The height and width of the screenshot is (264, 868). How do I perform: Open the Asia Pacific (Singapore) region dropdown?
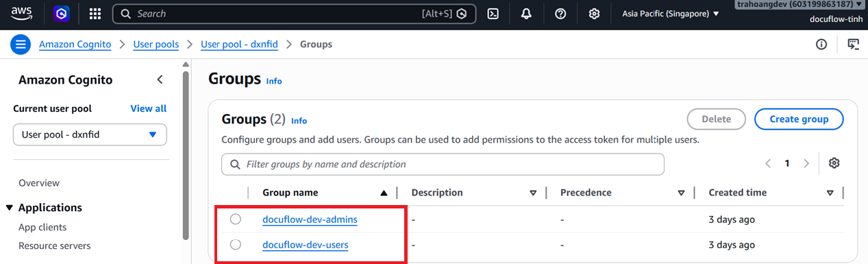point(670,14)
